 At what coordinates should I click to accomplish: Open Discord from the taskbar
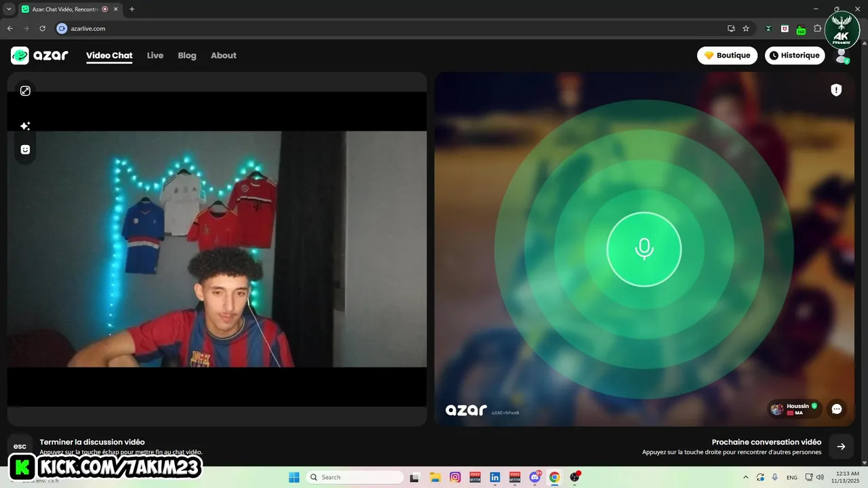tap(535, 477)
